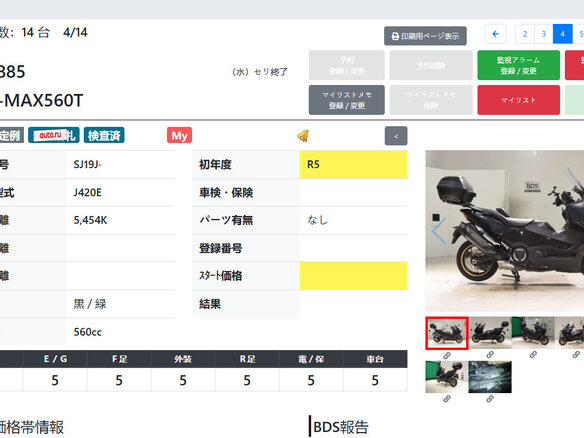Collapse panel with the < button
Screen dimensions: 584x438
(x=396, y=136)
